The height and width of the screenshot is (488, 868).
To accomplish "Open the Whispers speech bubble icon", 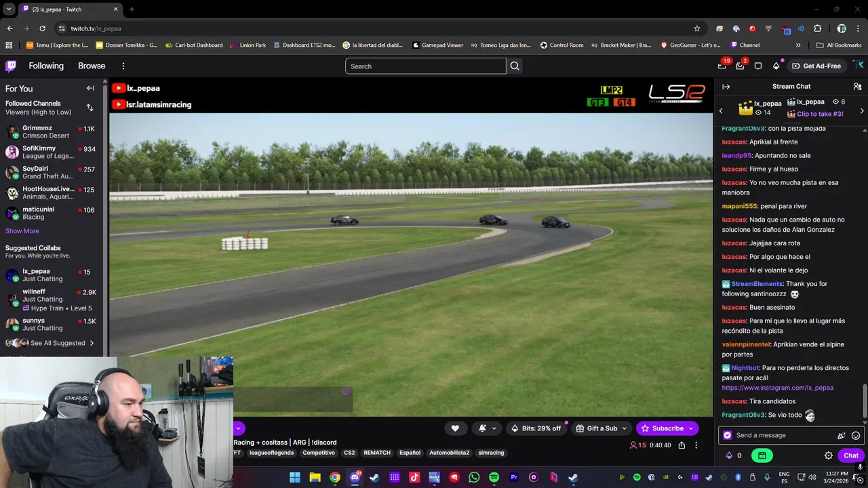I will pos(758,66).
